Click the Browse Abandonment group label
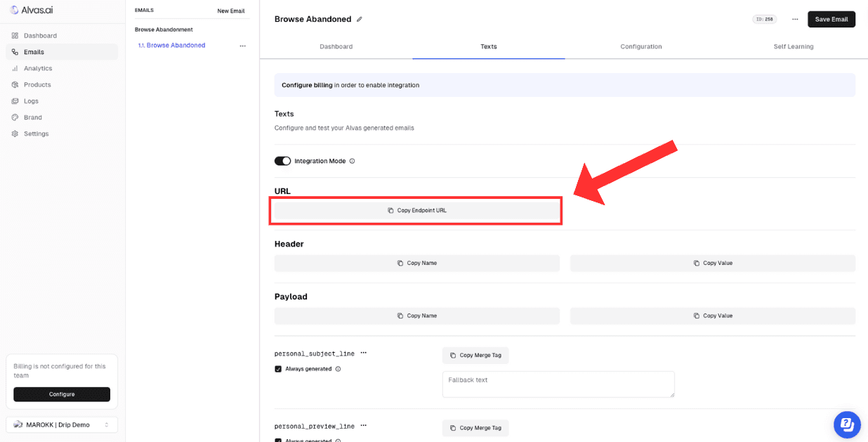The width and height of the screenshot is (868, 442). pyautogui.click(x=164, y=30)
